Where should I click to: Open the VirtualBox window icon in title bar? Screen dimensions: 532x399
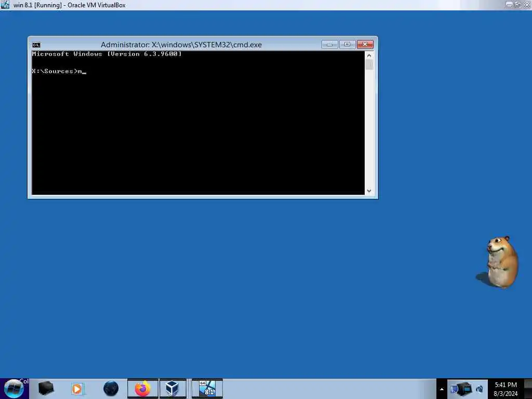pyautogui.click(x=5, y=5)
